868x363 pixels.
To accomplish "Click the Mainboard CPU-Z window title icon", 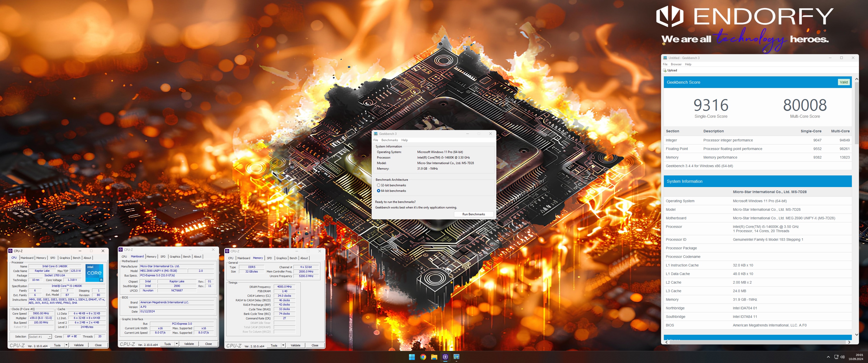I will tap(121, 250).
